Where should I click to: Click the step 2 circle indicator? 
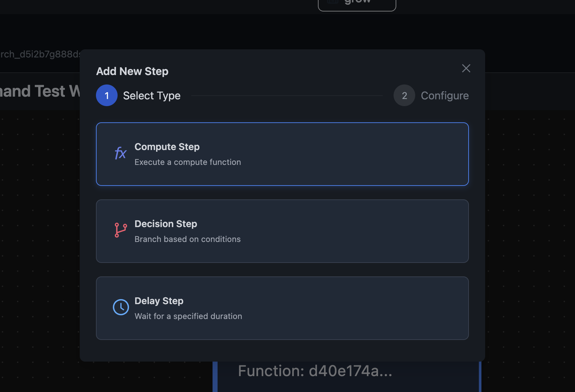pyautogui.click(x=404, y=96)
